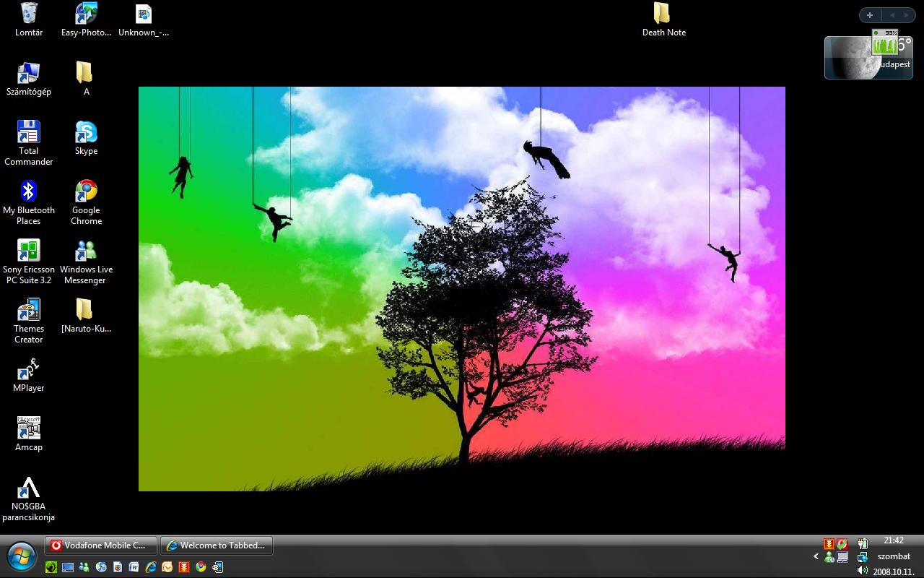The height and width of the screenshot is (578, 924).
Task: Click the sidebar previous gadgets arrow
Action: tap(892, 15)
